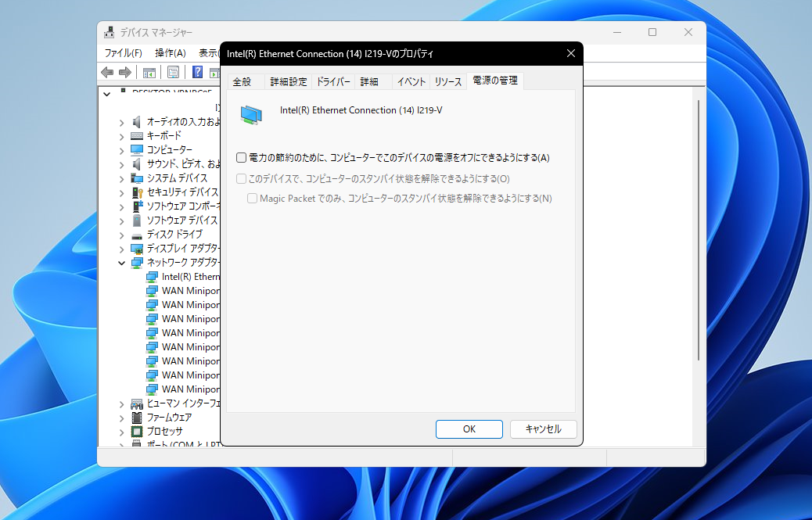Screen dimensions: 812x520
Task: Collapse the ネットワーク アダプター category
Action: 122,263
